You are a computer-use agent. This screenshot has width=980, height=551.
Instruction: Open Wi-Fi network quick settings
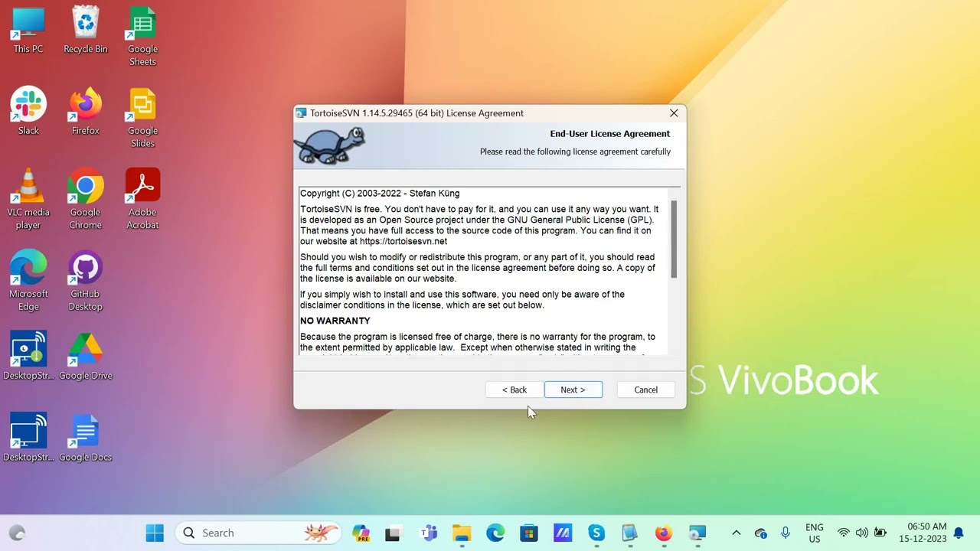pyautogui.click(x=844, y=533)
